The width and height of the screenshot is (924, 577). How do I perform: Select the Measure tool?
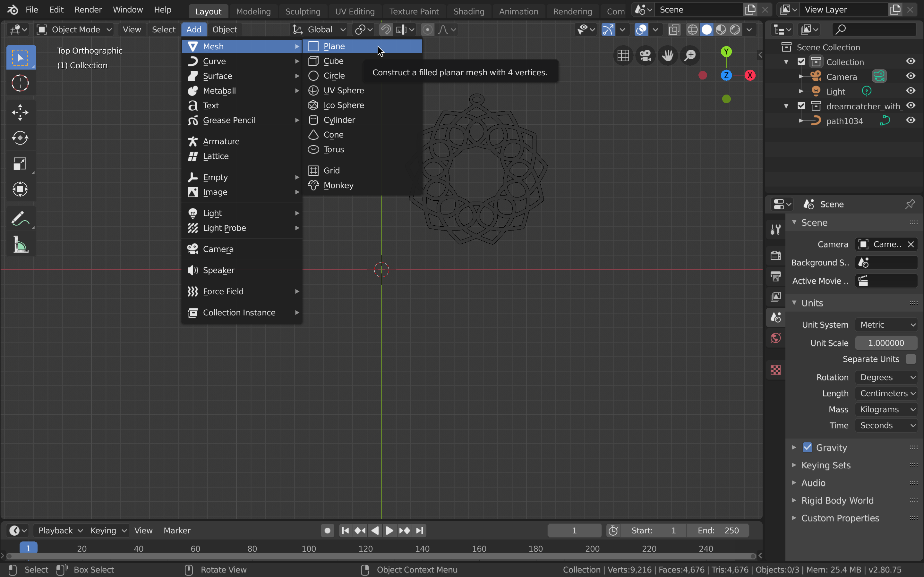point(20,244)
